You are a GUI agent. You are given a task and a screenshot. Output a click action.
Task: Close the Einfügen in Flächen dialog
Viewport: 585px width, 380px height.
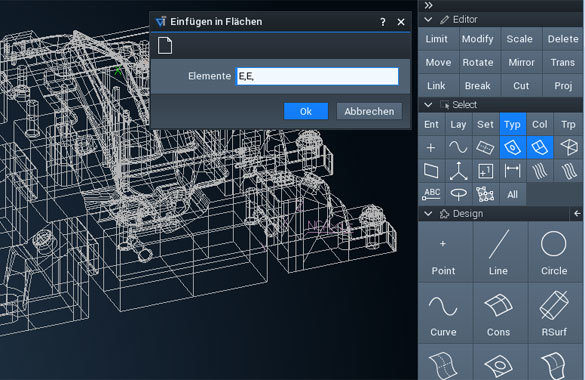point(401,22)
